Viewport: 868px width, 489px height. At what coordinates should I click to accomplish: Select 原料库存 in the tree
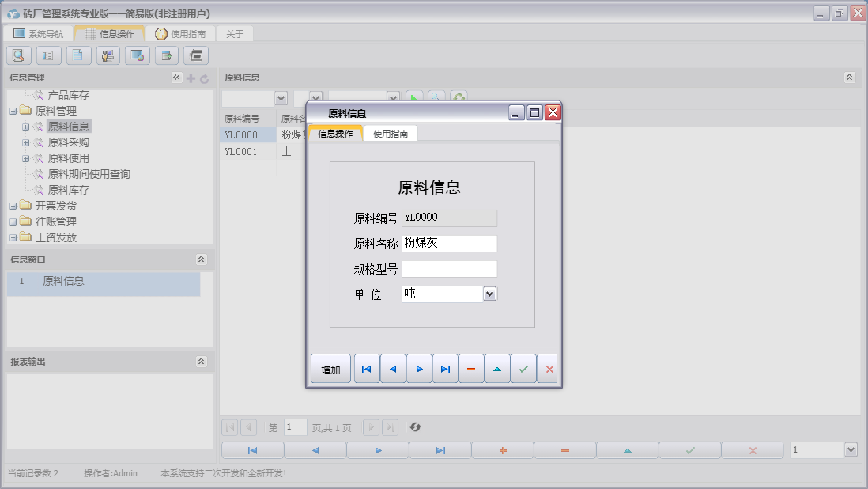(69, 190)
